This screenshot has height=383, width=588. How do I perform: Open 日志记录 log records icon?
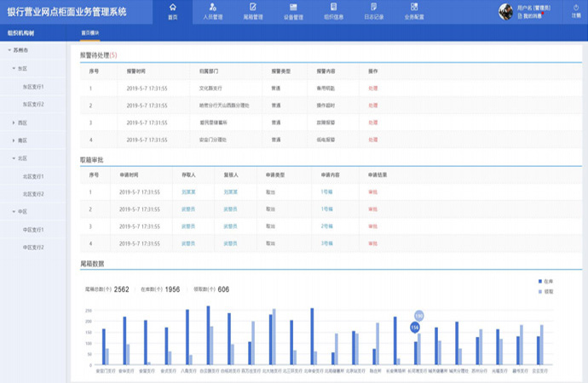(372, 8)
